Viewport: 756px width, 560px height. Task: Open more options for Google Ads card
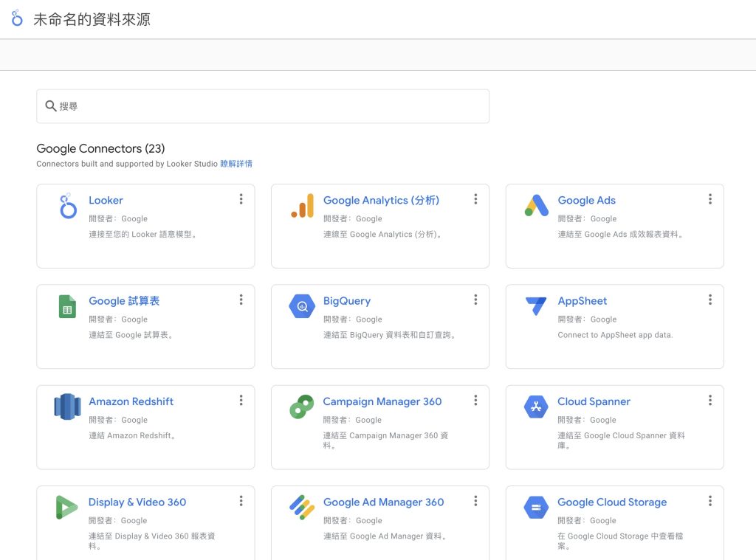(x=710, y=199)
